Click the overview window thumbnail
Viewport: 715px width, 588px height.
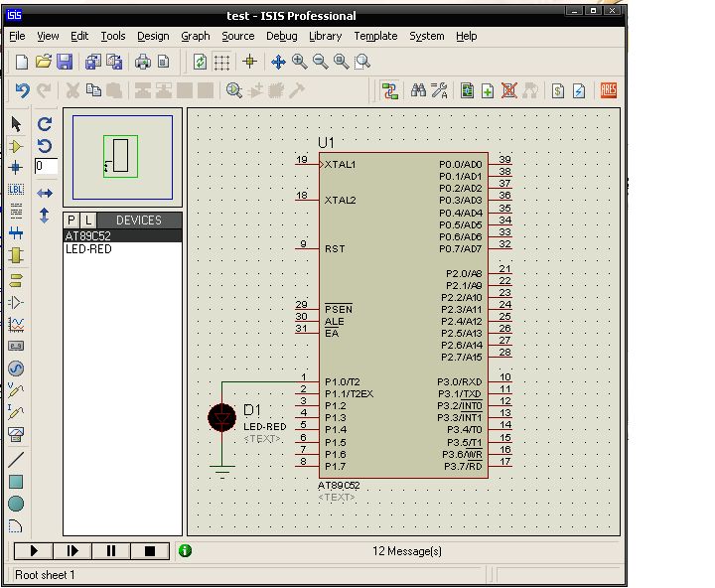click(x=122, y=157)
